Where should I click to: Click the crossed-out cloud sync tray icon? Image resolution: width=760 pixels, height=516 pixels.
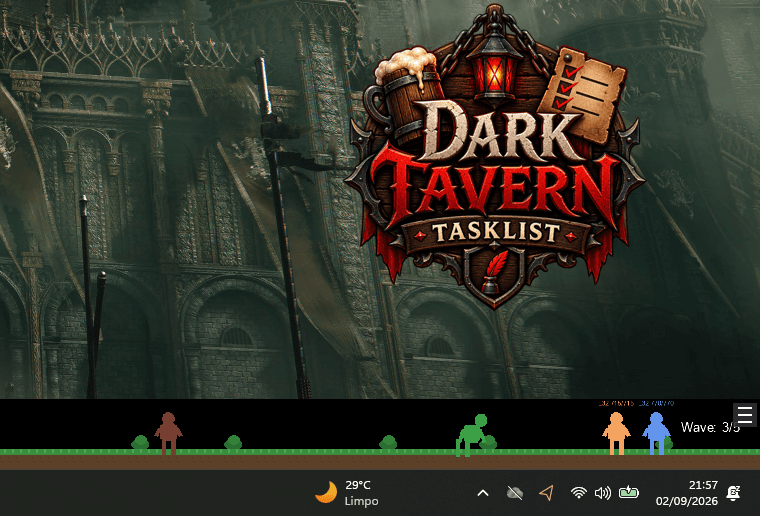click(515, 493)
